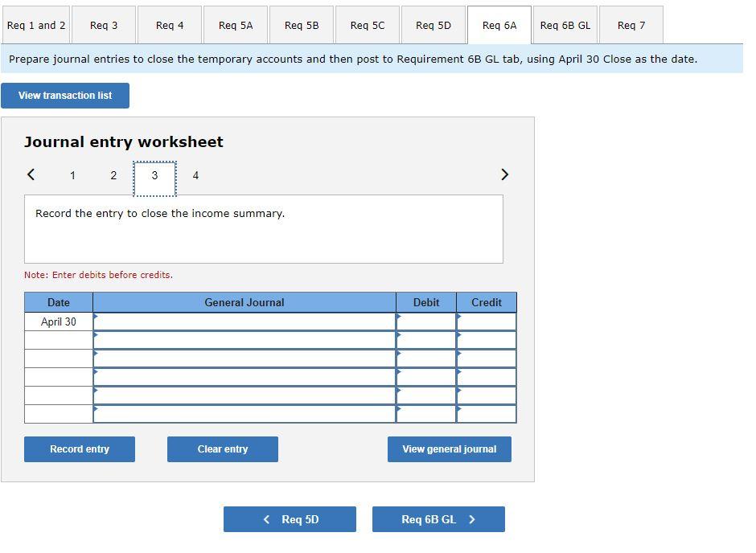The width and height of the screenshot is (756, 553).
Task: Open the Req 5A tab
Action: coord(236,25)
